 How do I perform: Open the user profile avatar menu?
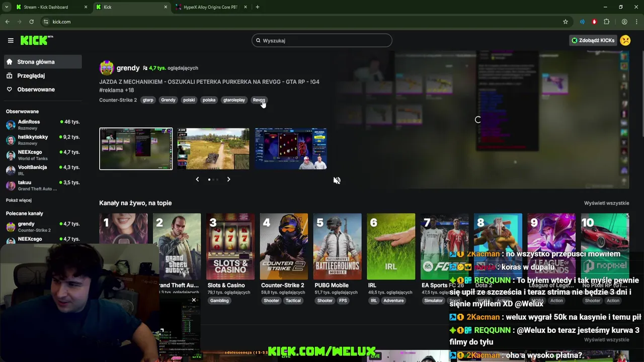pos(625,40)
